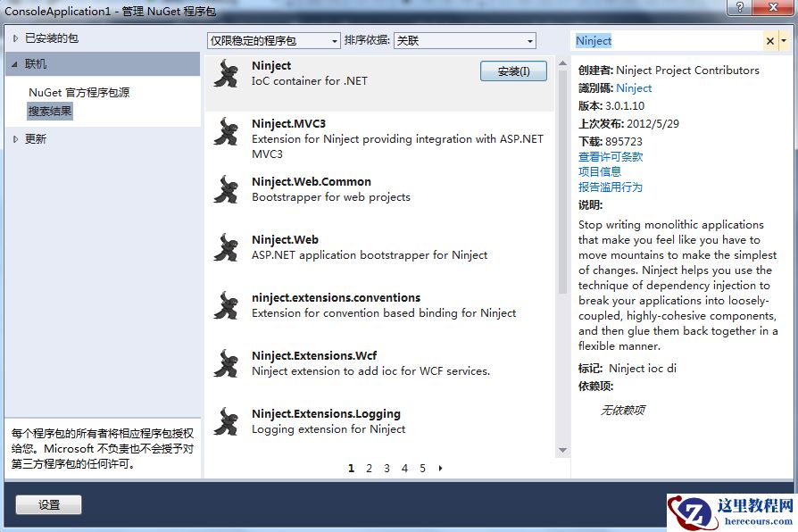Viewport: 798px width, 532px height.
Task: Select the Ninject.MVC3 package title
Action: 288,124
